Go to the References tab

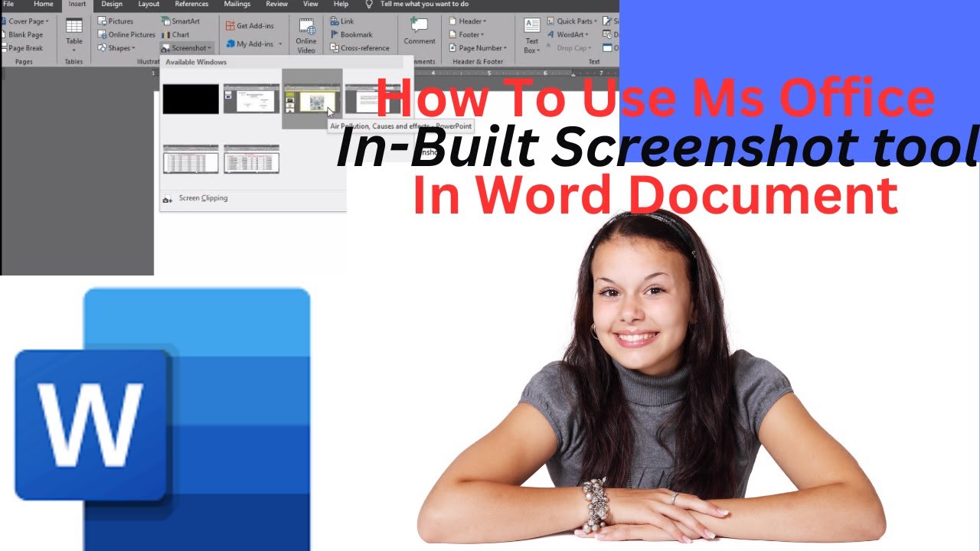[191, 4]
